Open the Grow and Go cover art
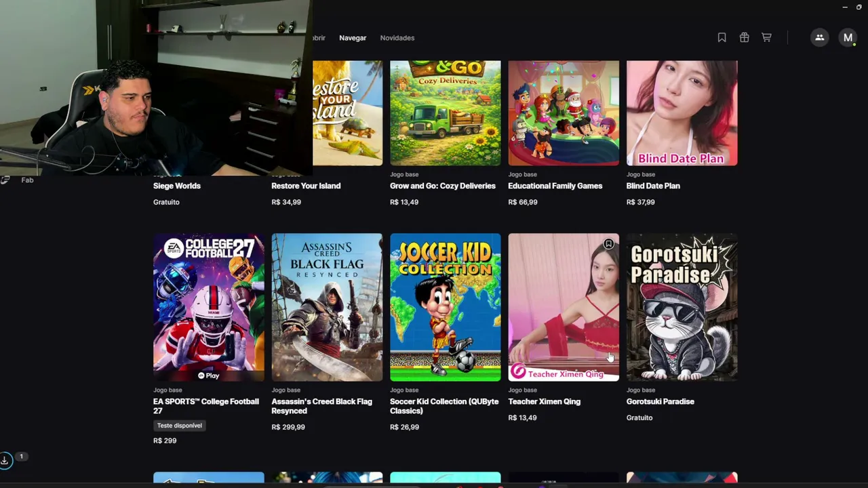Screen dimensions: 868x488 click(446, 113)
